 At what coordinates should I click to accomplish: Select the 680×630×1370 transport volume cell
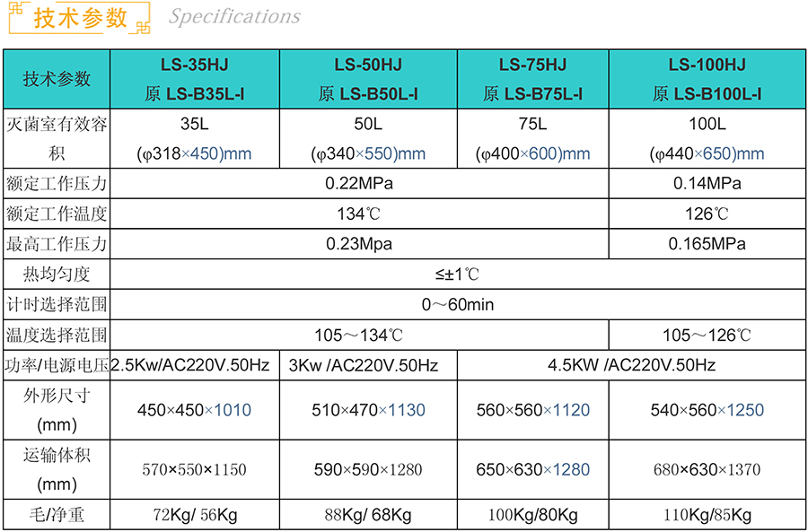point(707,469)
